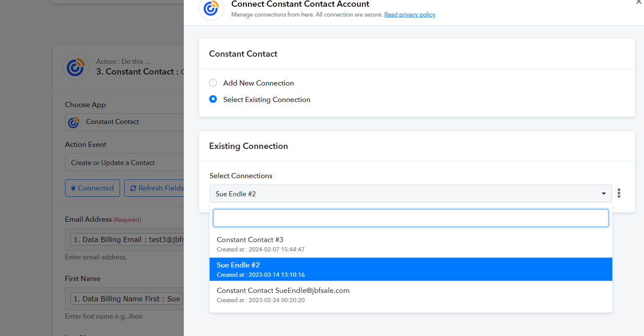This screenshot has height=336, width=644.
Task: Open the Action Event dropdown
Action: [x=125, y=162]
